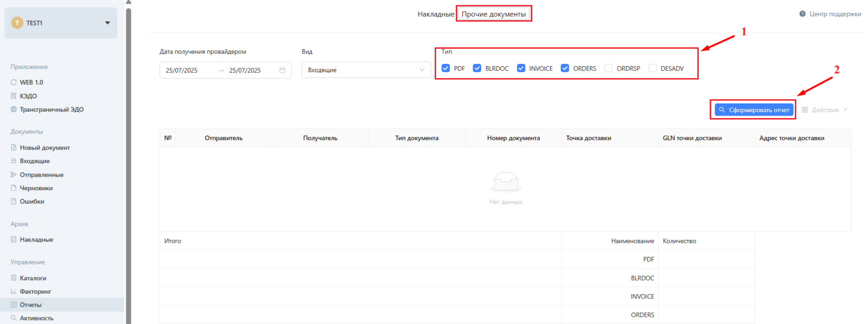Select the Прочие документы tab
868x324 pixels.
(x=494, y=14)
